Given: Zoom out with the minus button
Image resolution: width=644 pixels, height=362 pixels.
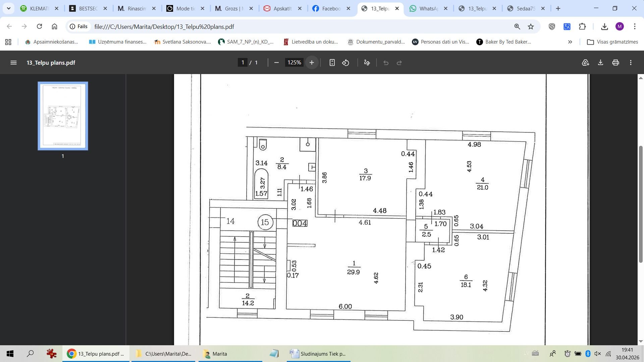Looking at the screenshot, I should point(276,63).
